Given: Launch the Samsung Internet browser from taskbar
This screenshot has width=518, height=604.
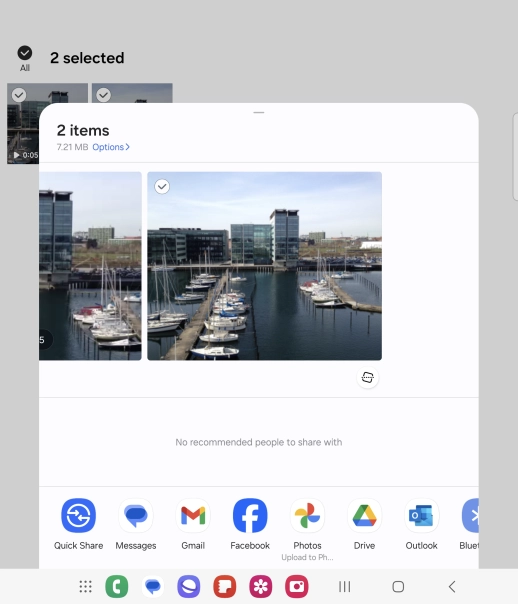Looking at the screenshot, I should pyautogui.click(x=189, y=586).
